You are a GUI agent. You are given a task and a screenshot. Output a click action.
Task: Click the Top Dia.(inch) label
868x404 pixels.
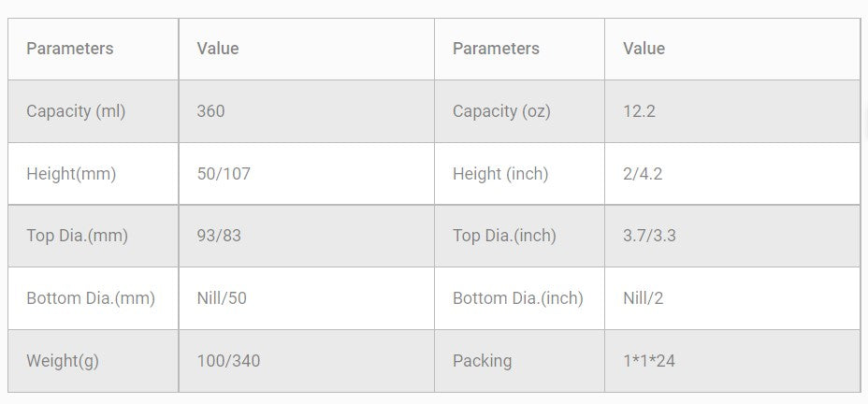point(504,236)
